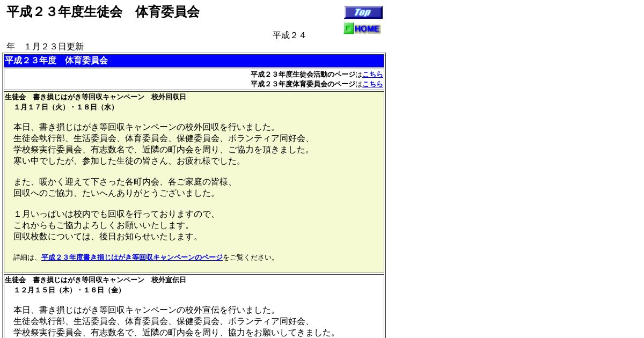Click the green HOME icon
This screenshot has width=644, height=338.
[x=362, y=28]
